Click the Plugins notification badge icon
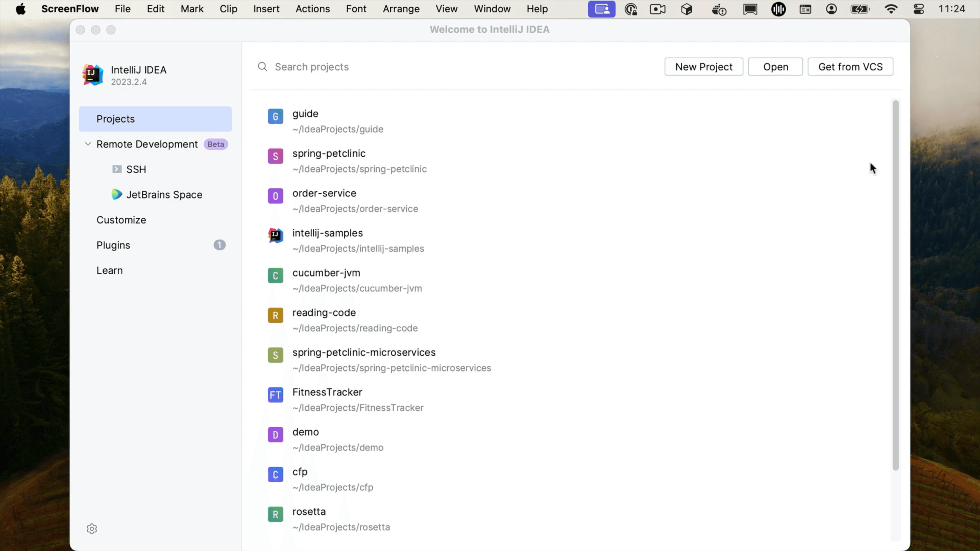The image size is (980, 551). click(219, 245)
